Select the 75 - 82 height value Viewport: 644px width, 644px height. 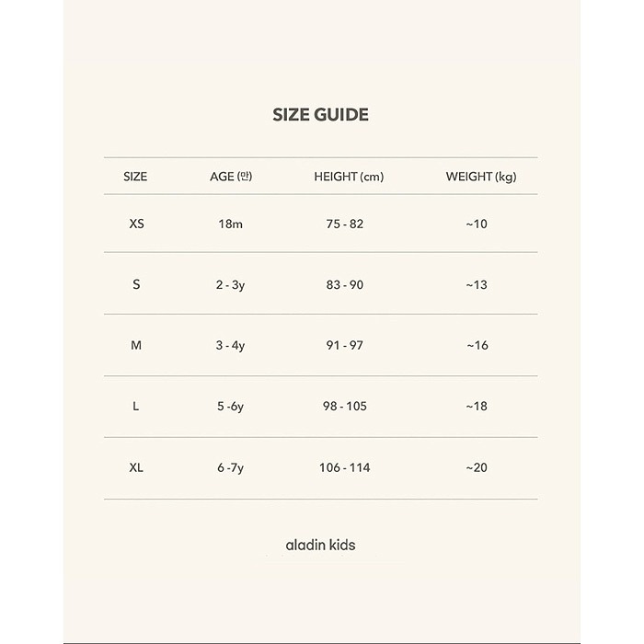click(345, 224)
